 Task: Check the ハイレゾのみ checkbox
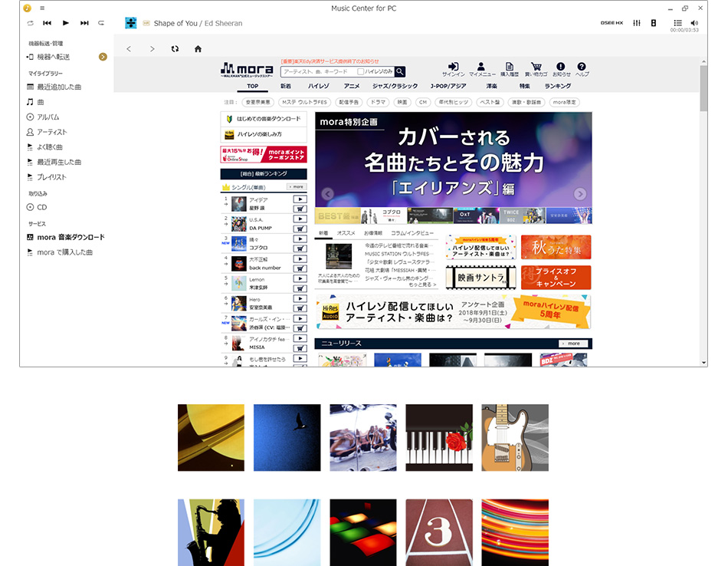pos(361,71)
